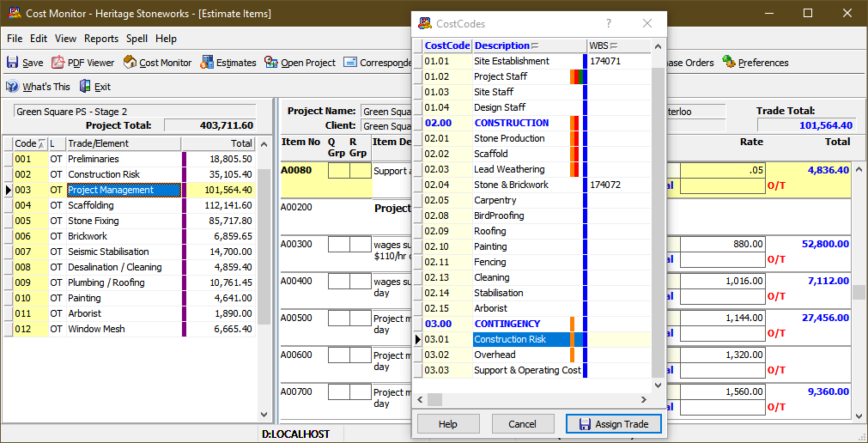Open the File menu
868x443 pixels.
[x=15, y=39]
